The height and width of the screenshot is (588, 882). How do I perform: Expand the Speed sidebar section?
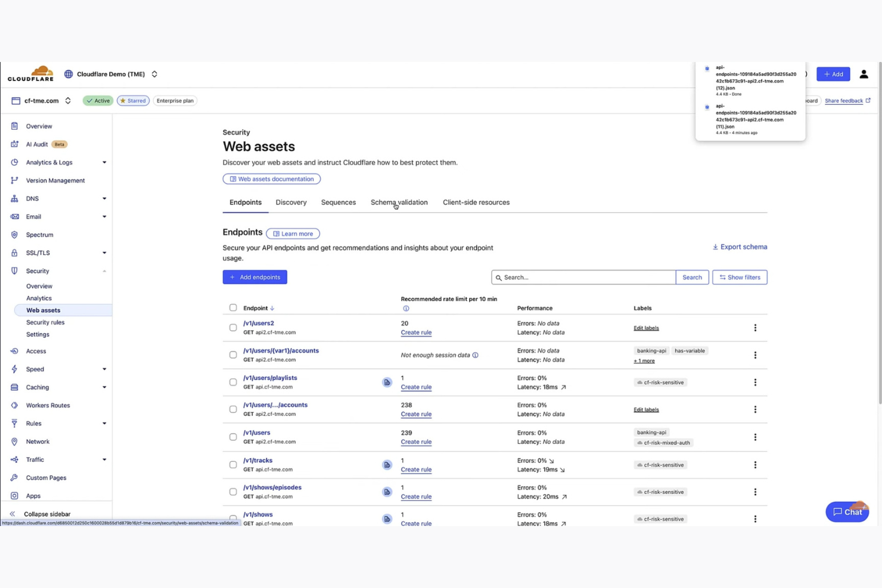click(x=104, y=369)
